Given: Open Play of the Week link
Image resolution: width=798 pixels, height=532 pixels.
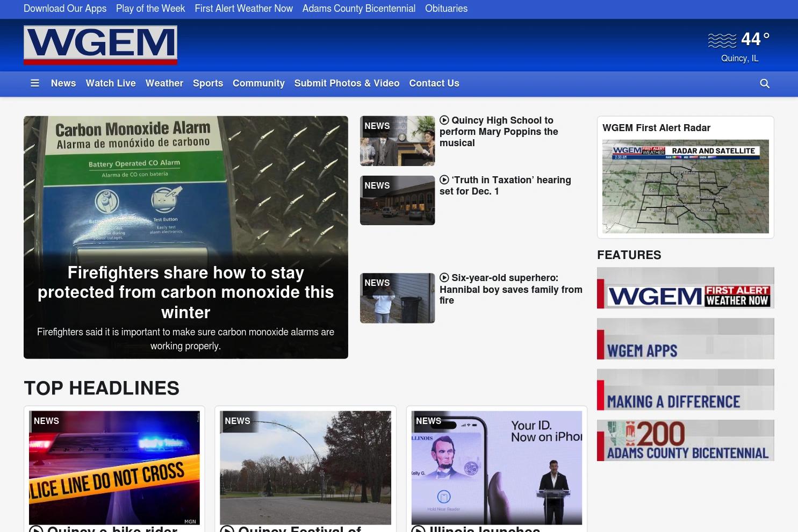Looking at the screenshot, I should point(150,9).
